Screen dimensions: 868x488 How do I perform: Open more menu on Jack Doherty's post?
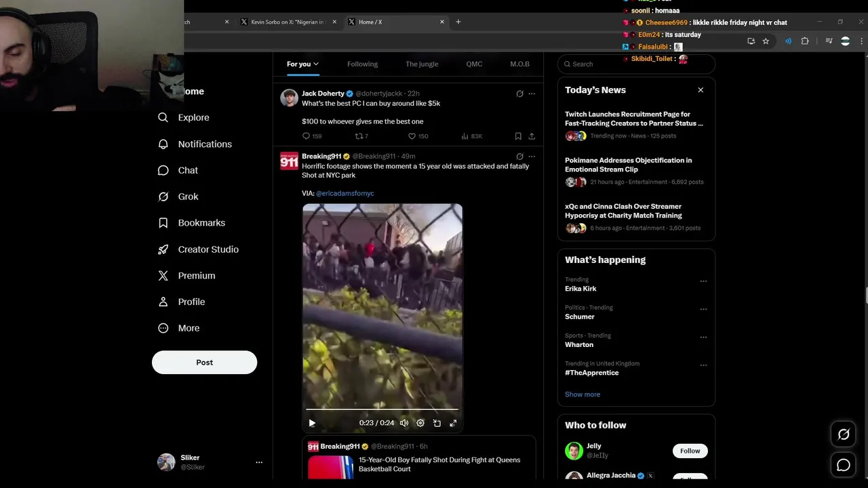532,94
